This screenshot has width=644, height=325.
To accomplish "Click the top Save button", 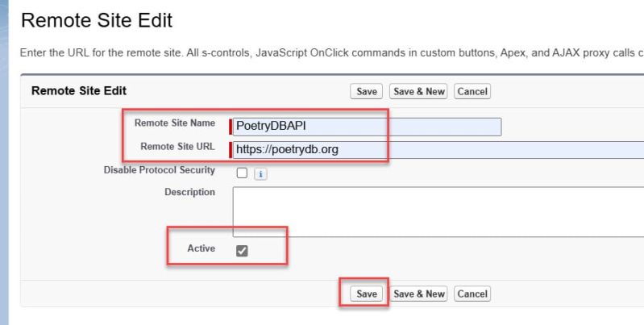I will (x=367, y=91).
